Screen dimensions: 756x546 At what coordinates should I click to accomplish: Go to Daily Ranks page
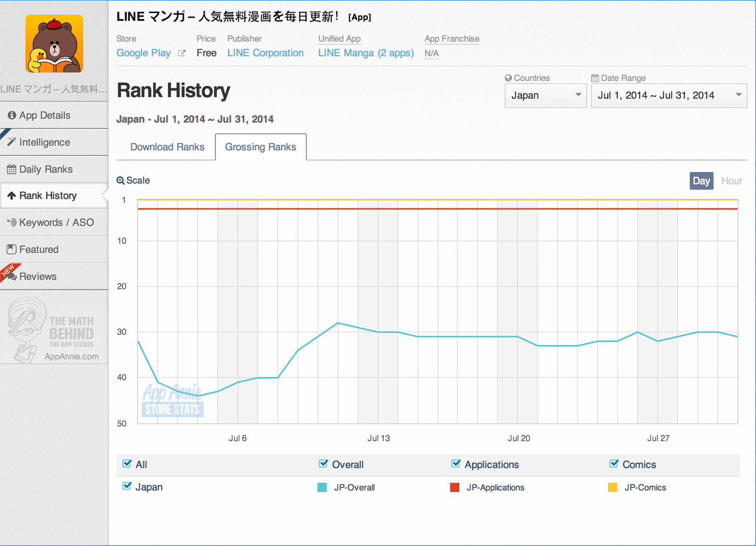(54, 169)
